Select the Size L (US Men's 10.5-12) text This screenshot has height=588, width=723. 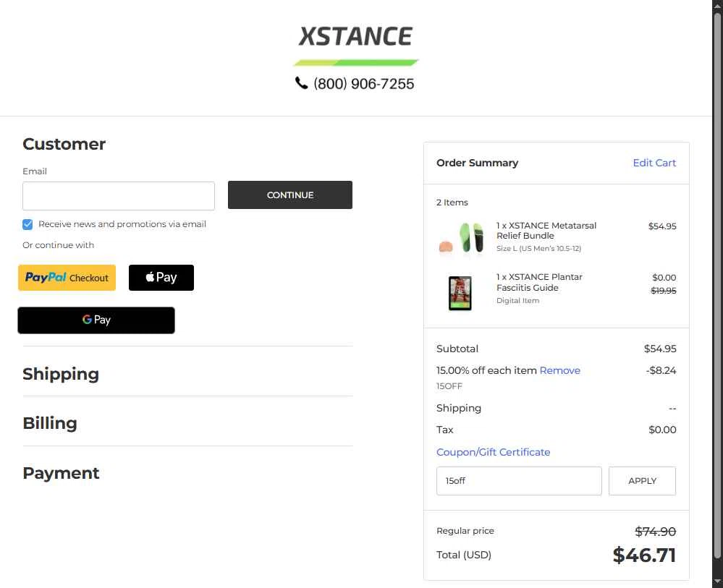point(538,248)
